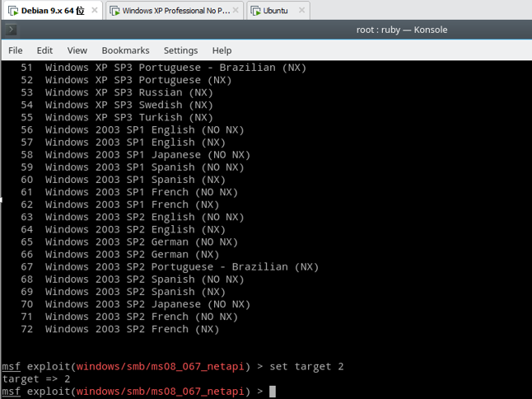
Task: Click line 64 Windows 2003 SP2 English (NX)
Action: (124, 229)
